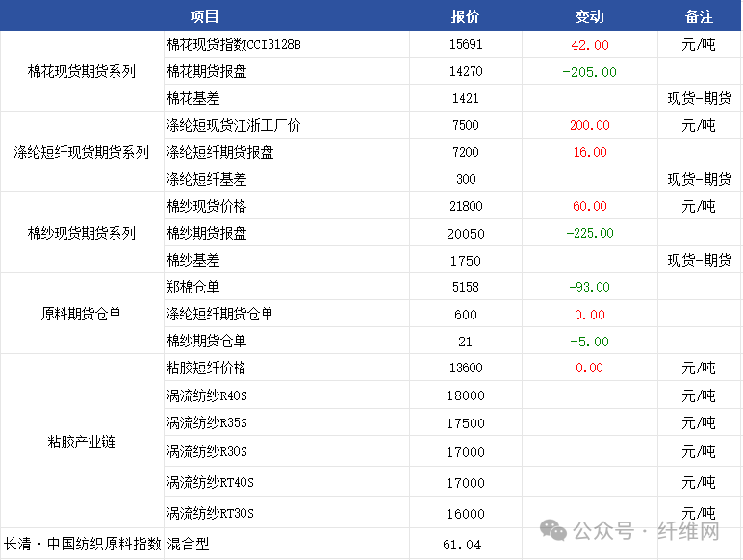Click the 涤纶短现货江浙工厂价 row label
Image resolution: width=743 pixels, height=560 pixels.
234,125
